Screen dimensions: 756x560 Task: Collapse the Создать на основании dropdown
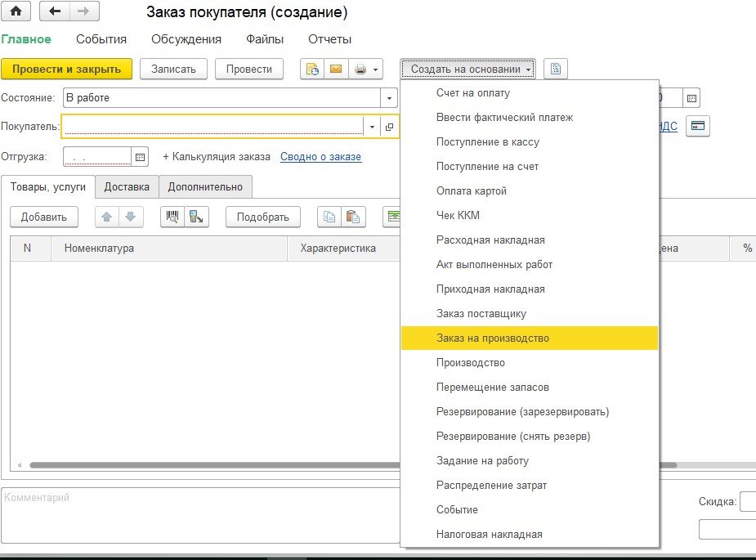[471, 69]
